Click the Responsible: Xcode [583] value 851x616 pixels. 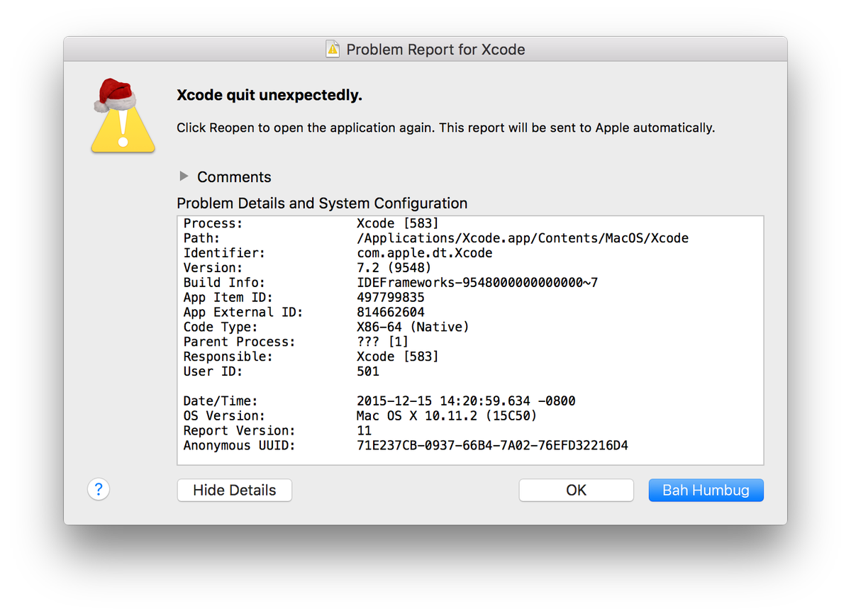pos(397,357)
